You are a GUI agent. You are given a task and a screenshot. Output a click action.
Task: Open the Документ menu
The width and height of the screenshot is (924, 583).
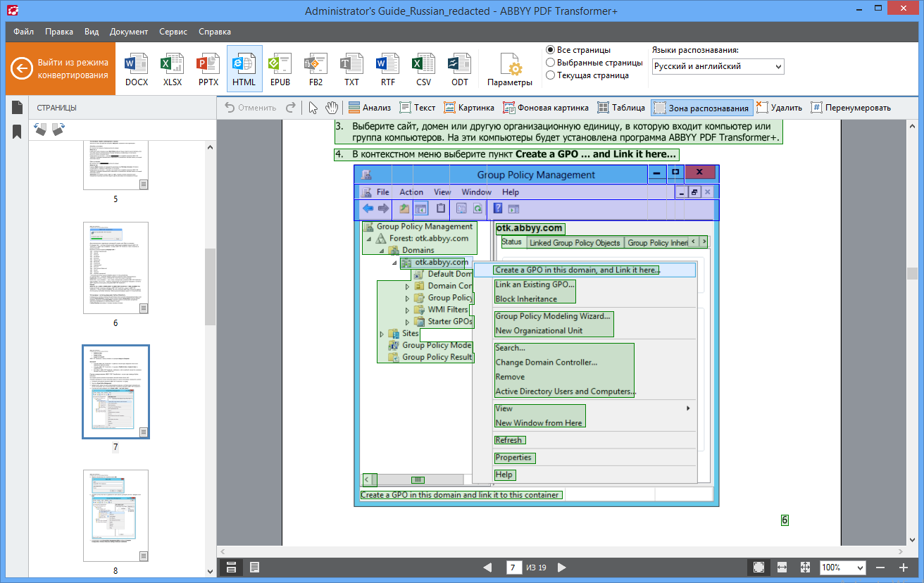pyautogui.click(x=129, y=32)
